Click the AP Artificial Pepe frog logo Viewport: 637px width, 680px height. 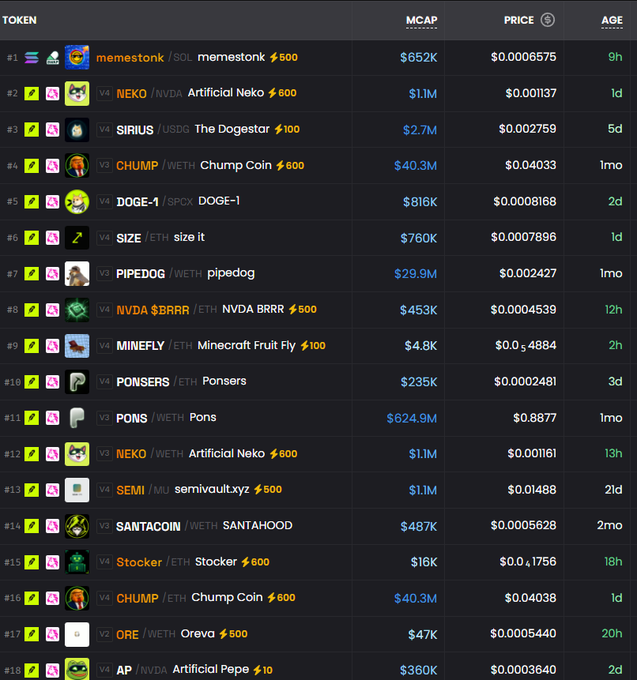[77, 669]
